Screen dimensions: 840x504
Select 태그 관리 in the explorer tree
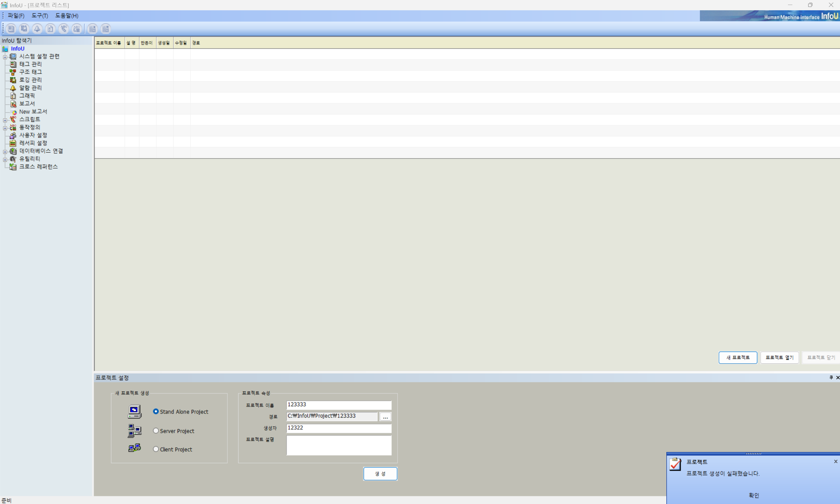click(31, 64)
